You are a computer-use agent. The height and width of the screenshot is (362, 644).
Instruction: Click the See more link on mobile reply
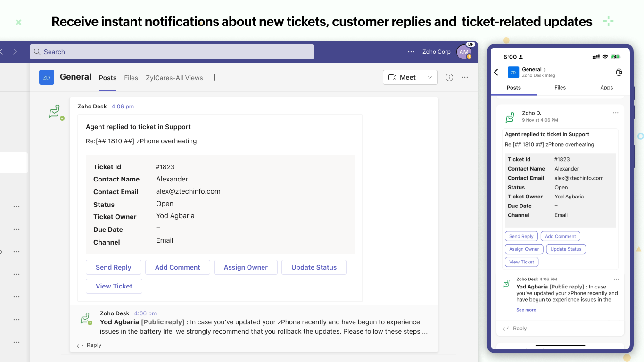[x=526, y=310]
